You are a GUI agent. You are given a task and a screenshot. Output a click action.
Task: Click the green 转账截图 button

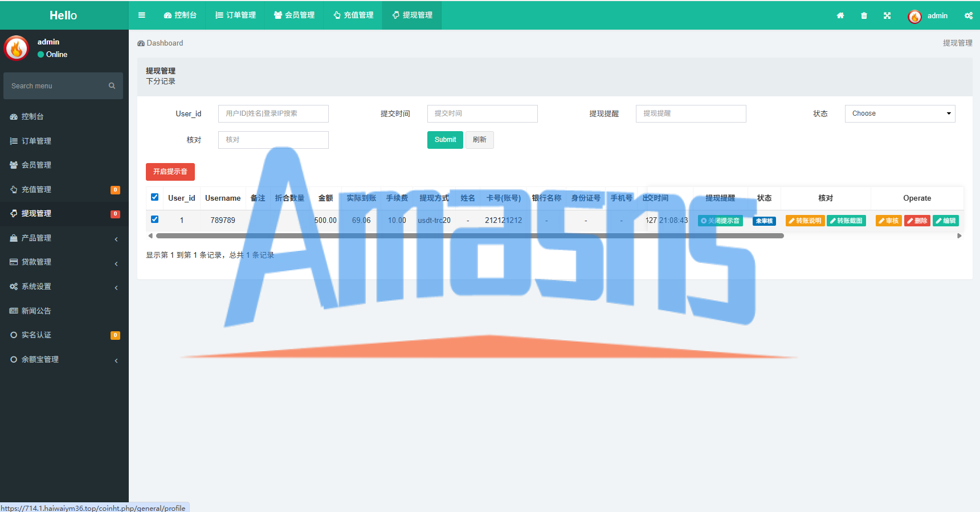click(846, 221)
